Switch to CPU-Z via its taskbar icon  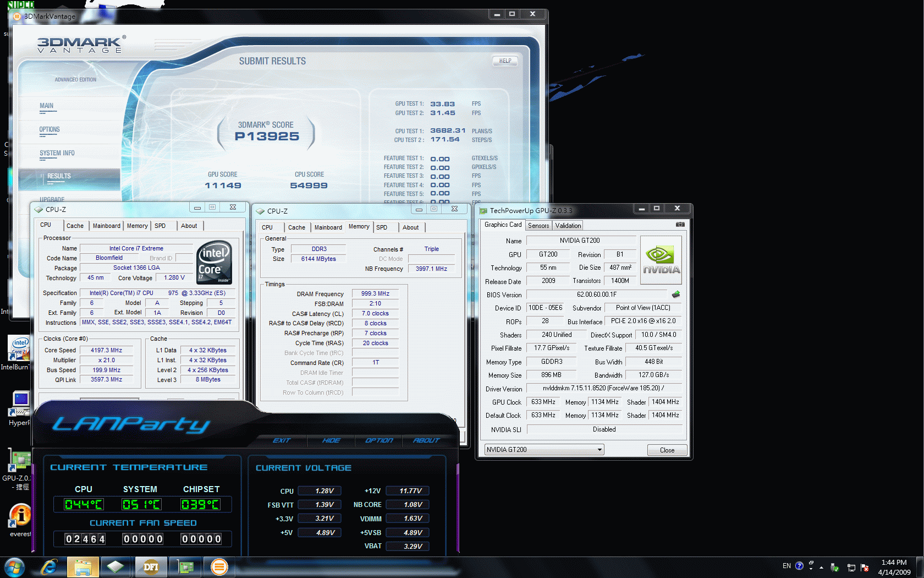pos(116,567)
